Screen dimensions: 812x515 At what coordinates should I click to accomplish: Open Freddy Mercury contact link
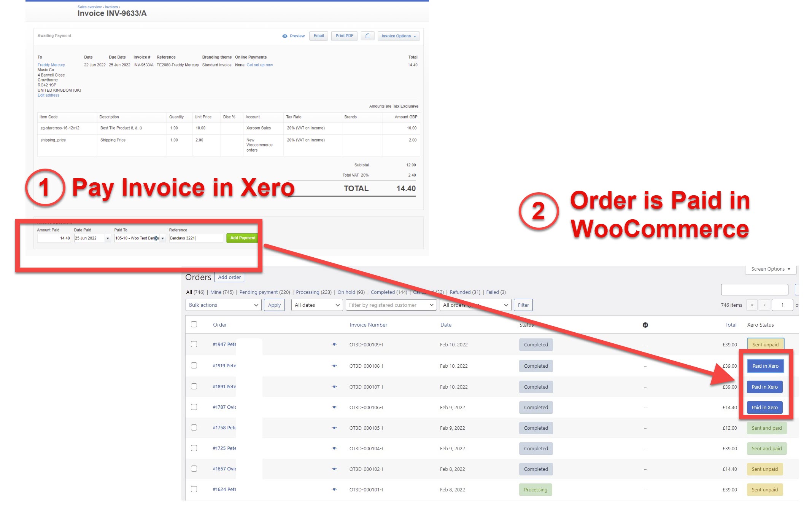51,65
